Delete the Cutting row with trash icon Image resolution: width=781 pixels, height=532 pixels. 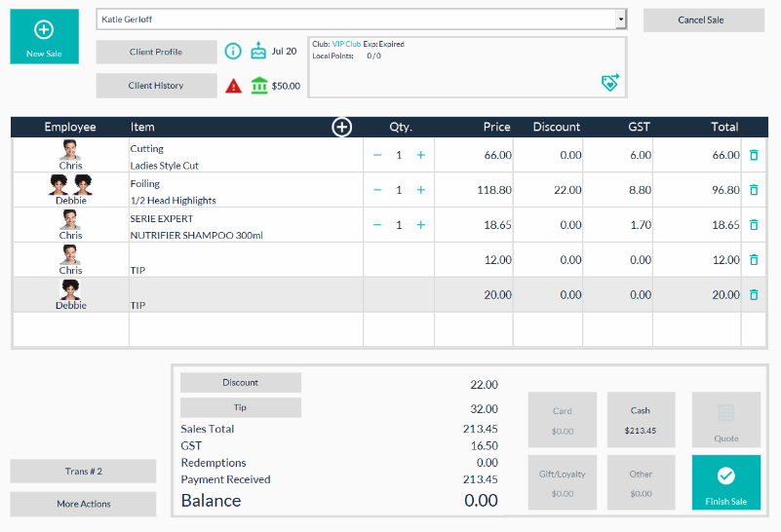point(754,155)
